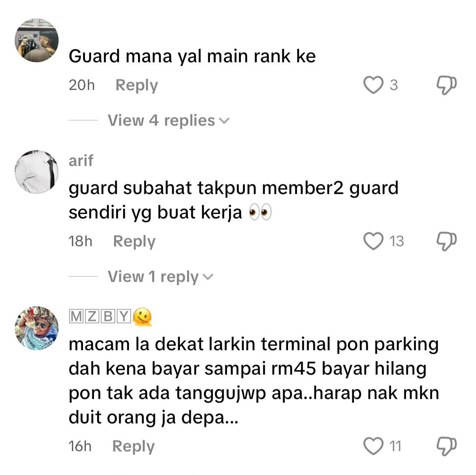476x475 pixels.
Task: Dislike the "Guard mana yal main rank ke" comment
Action: click(x=446, y=85)
